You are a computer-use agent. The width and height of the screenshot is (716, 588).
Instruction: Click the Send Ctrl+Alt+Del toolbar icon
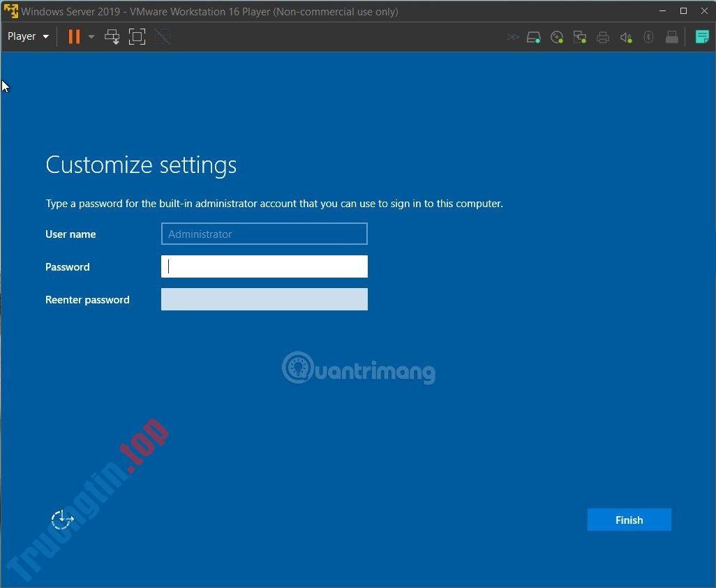(112, 37)
